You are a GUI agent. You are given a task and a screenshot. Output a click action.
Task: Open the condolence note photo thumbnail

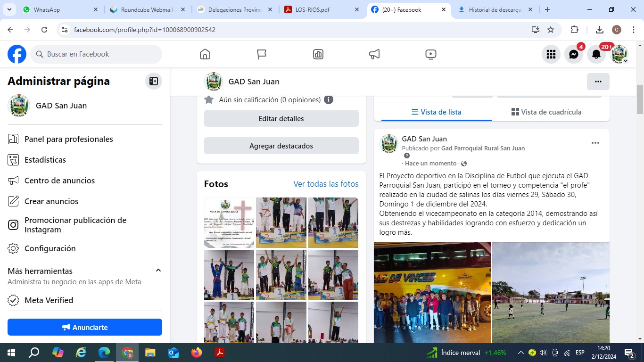[x=229, y=222]
